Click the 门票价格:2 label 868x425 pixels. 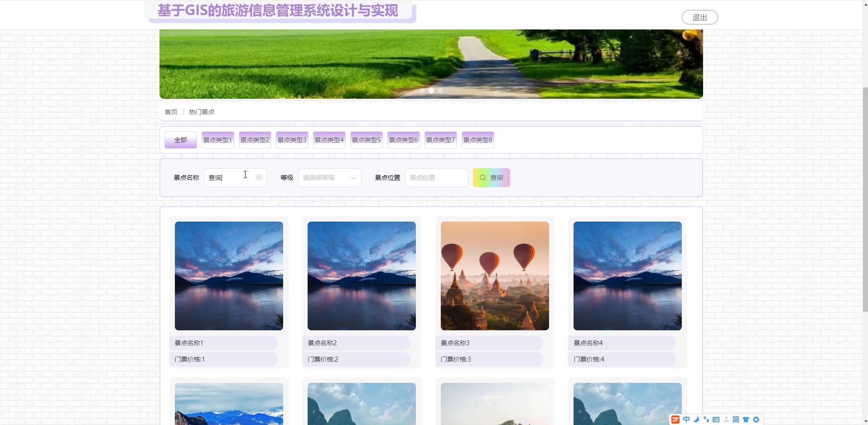[x=323, y=359]
